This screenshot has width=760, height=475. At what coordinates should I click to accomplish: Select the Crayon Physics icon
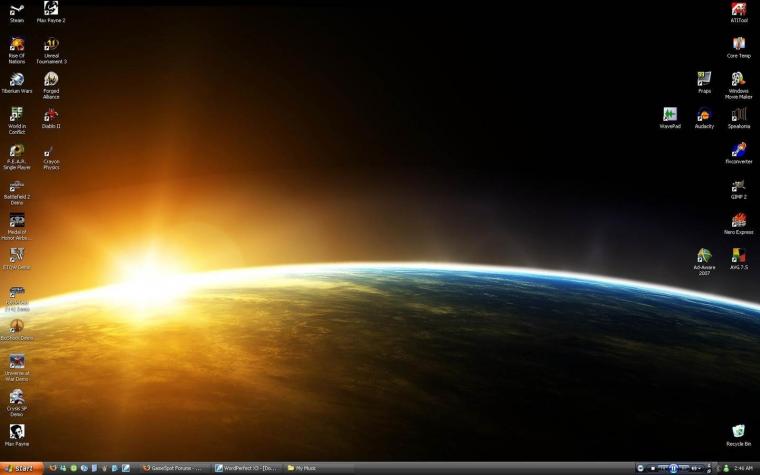(51, 157)
